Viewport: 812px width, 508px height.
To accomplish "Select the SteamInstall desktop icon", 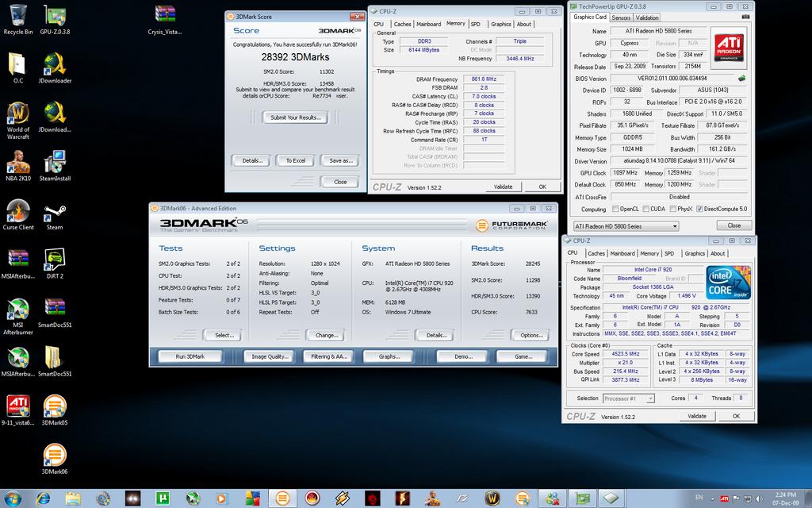I will pyautogui.click(x=55, y=166).
